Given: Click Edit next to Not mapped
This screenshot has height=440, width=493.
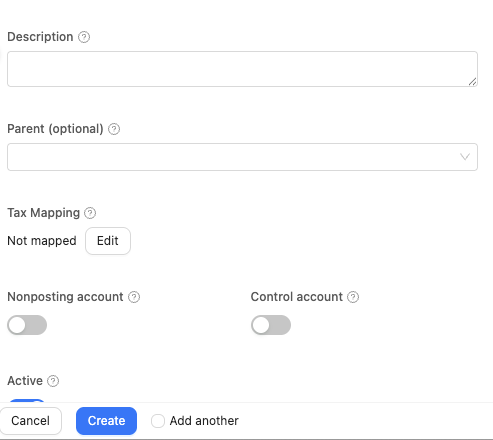Looking at the screenshot, I should (x=108, y=241).
